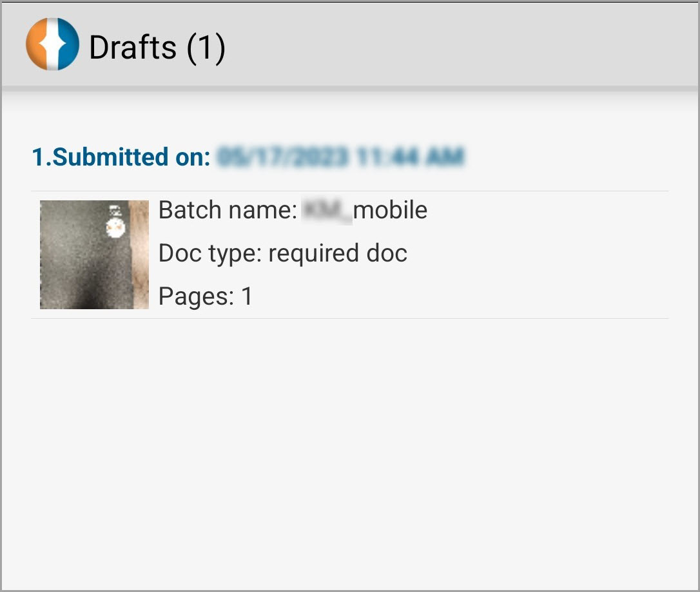Tap the brown strip on thumbnail's edge

pyautogui.click(x=140, y=254)
